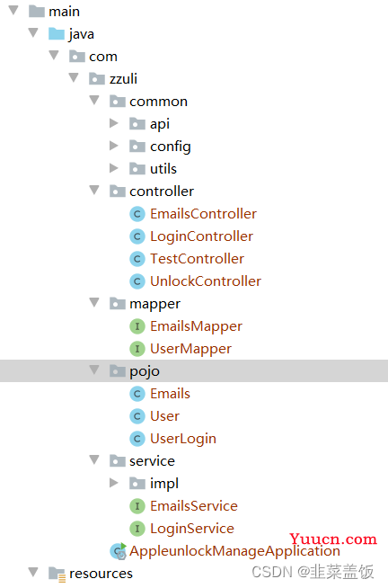Open the EmailsService interface
Viewport: 388px width, 588px height.
[x=194, y=506]
